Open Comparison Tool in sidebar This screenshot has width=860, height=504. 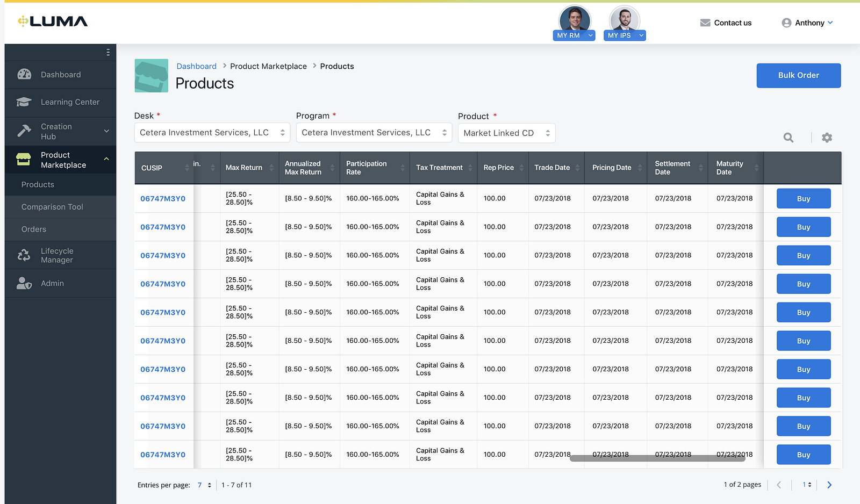click(x=52, y=207)
